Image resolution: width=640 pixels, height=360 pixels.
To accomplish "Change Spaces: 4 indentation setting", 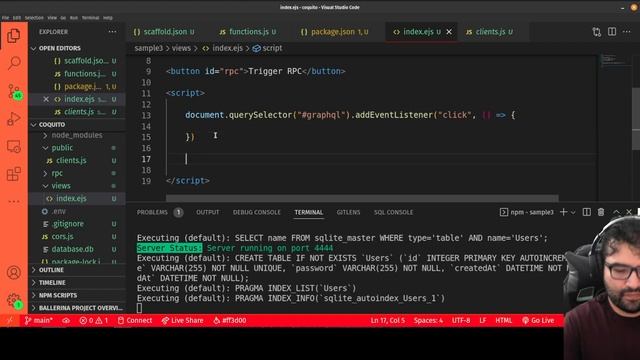I will 428,320.
